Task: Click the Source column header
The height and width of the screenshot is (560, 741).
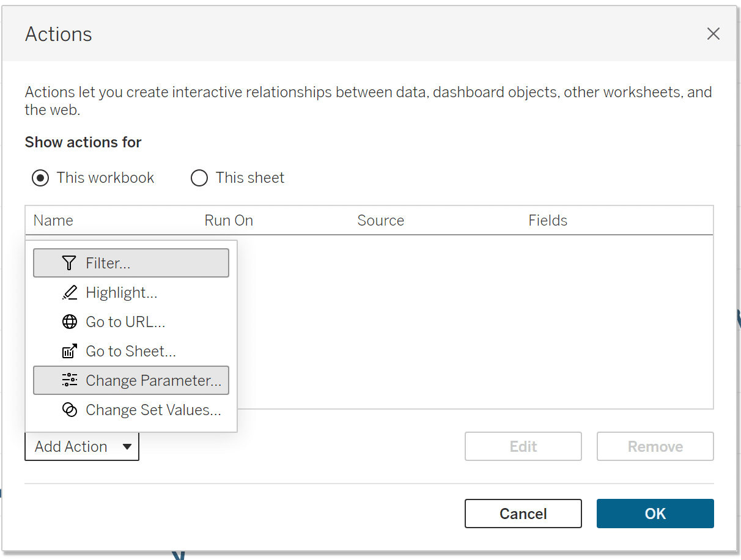Action: pos(380,221)
